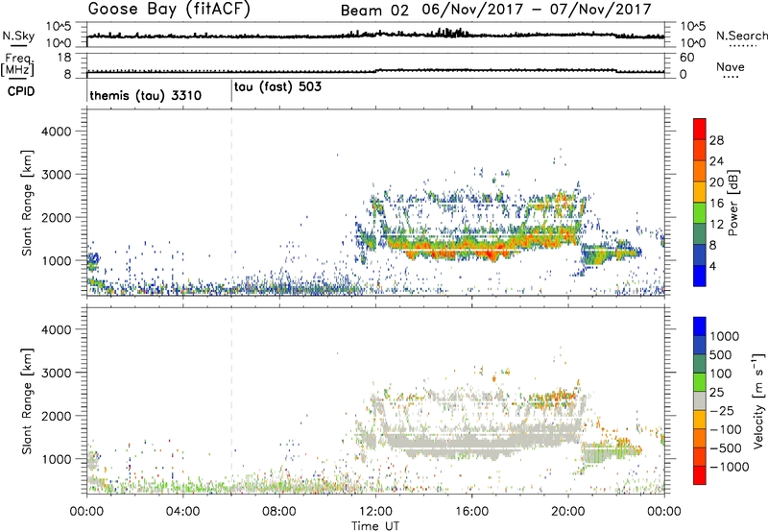768x532 pixels.
Task: Click 'Slant Range [km]' label of power panel
Action: (x=27, y=203)
